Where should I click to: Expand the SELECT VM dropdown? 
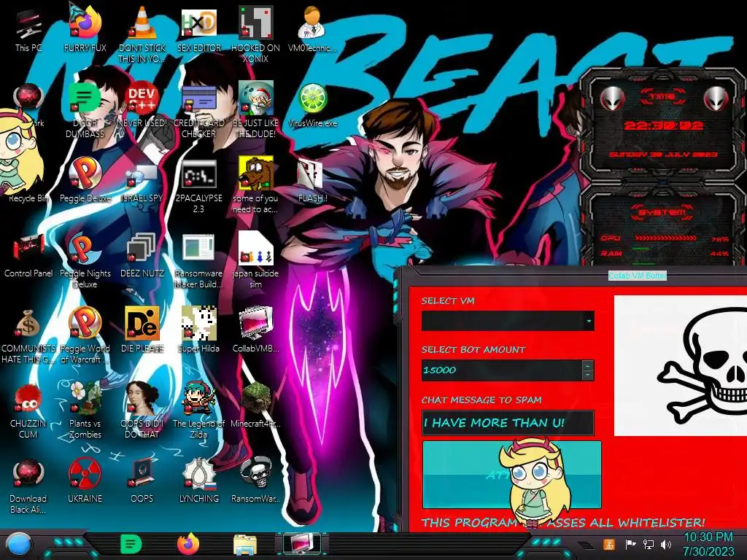point(589,322)
